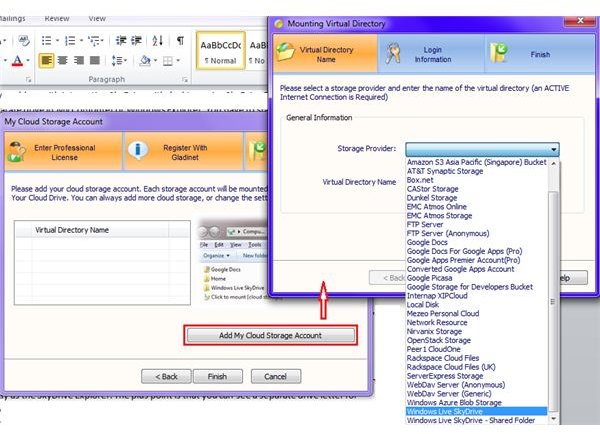Viewport: 600px width, 434px height.
Task: Choose Rackspace Cloud Files (UK)
Action: 476,367
